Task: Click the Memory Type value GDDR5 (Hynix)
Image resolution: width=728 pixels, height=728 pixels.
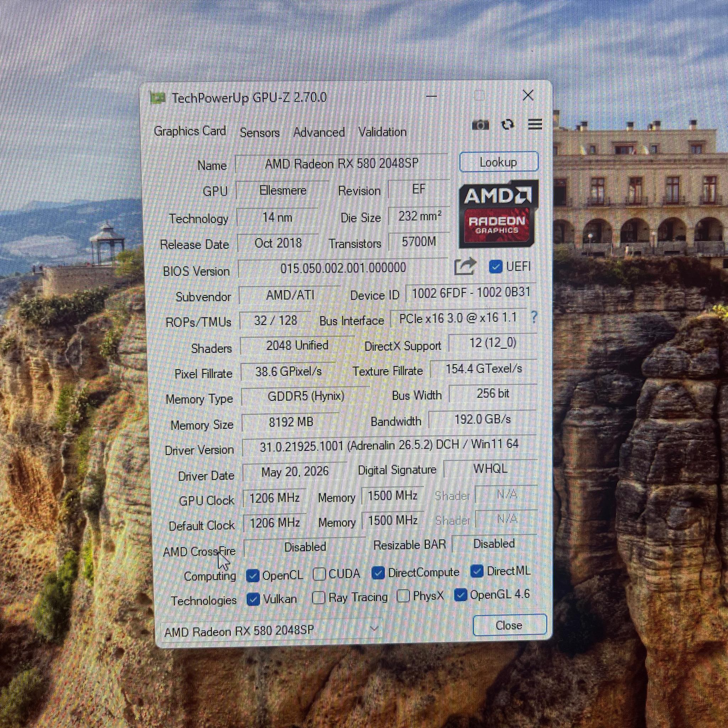Action: coord(306,396)
